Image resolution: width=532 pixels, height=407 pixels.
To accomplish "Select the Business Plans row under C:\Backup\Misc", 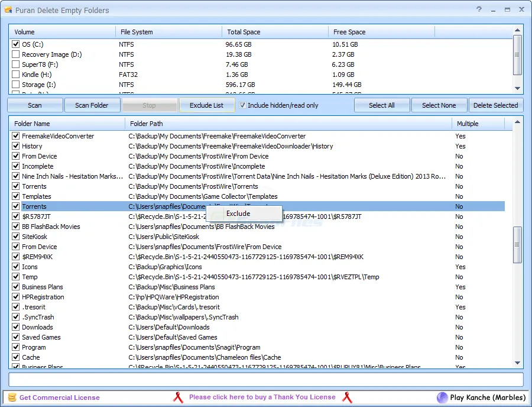I will click(x=258, y=287).
